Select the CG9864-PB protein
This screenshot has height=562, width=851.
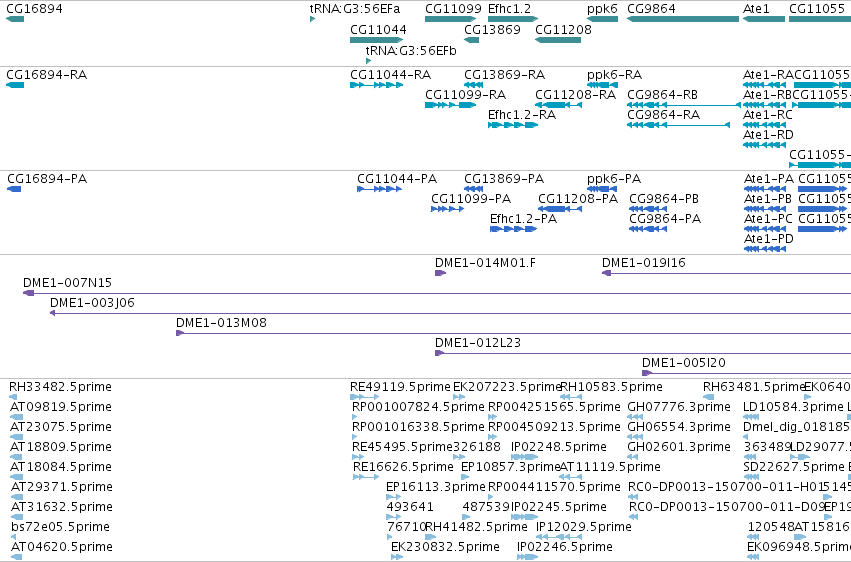click(648, 209)
